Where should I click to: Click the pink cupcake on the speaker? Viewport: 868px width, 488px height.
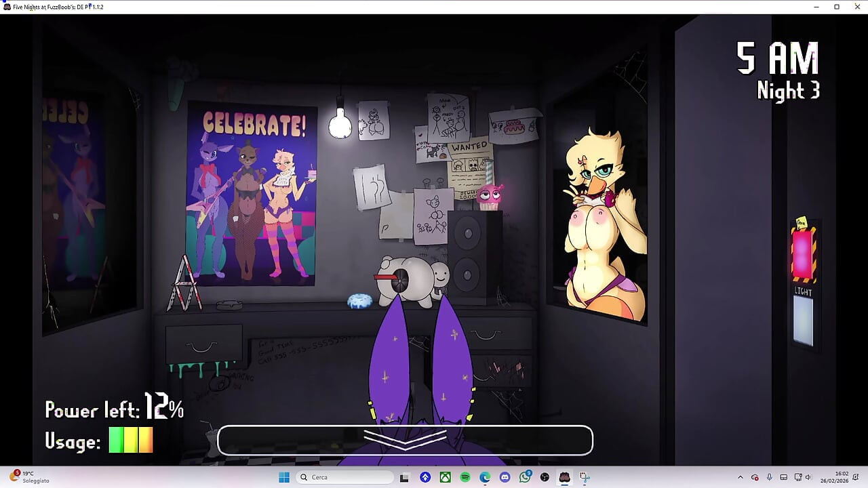point(490,196)
